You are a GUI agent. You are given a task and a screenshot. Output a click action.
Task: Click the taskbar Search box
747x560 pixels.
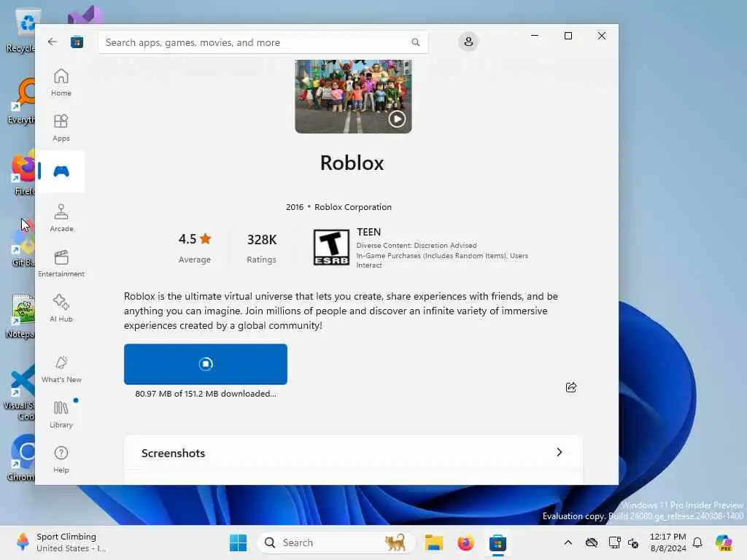[x=336, y=542]
